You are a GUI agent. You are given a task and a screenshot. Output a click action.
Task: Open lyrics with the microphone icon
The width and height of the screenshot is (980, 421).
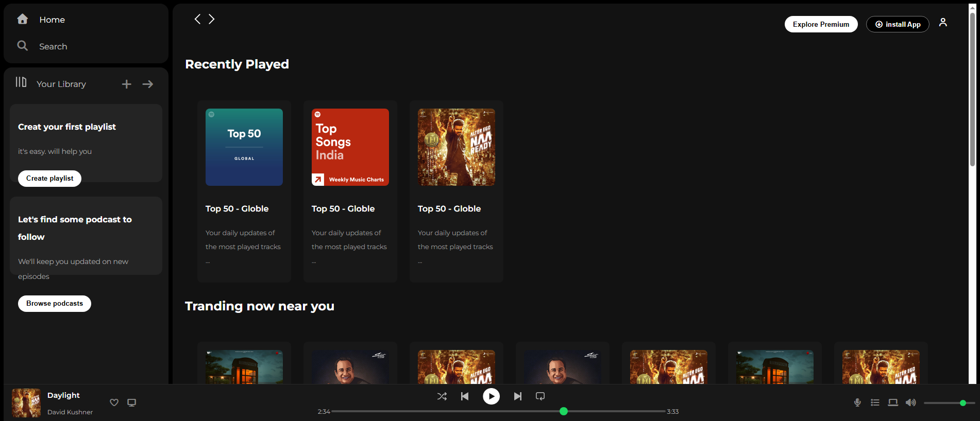(857, 402)
